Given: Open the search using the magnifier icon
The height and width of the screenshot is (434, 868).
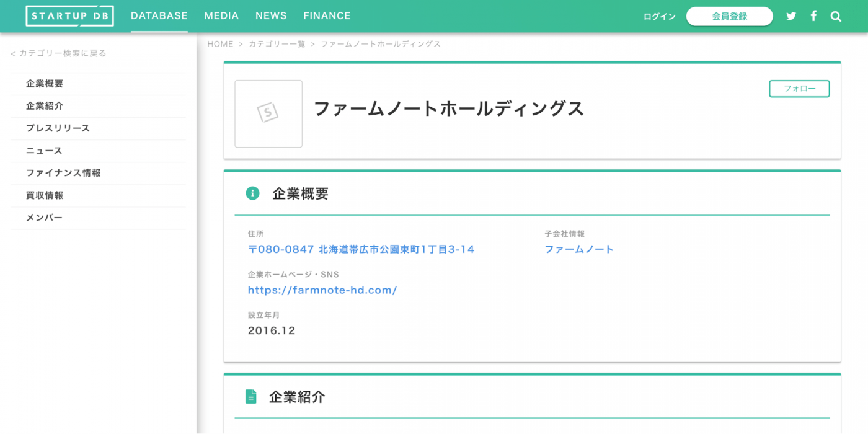Looking at the screenshot, I should (836, 16).
